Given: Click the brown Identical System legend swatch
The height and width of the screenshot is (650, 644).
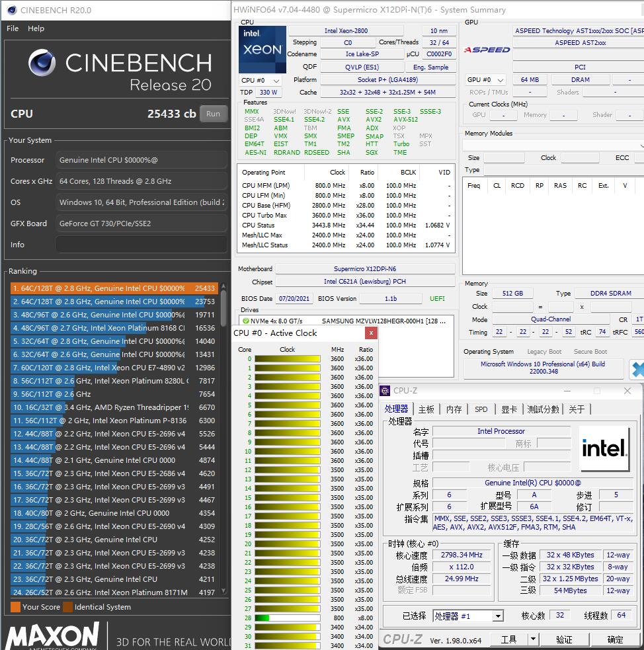Looking at the screenshot, I should point(67,607).
